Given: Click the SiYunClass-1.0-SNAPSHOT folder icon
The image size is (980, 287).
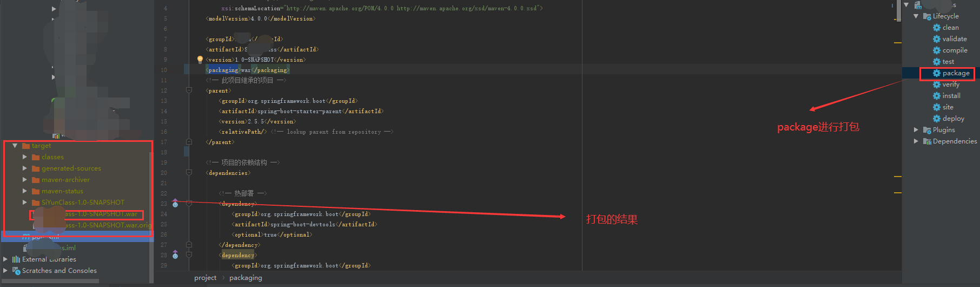Looking at the screenshot, I should tap(36, 203).
